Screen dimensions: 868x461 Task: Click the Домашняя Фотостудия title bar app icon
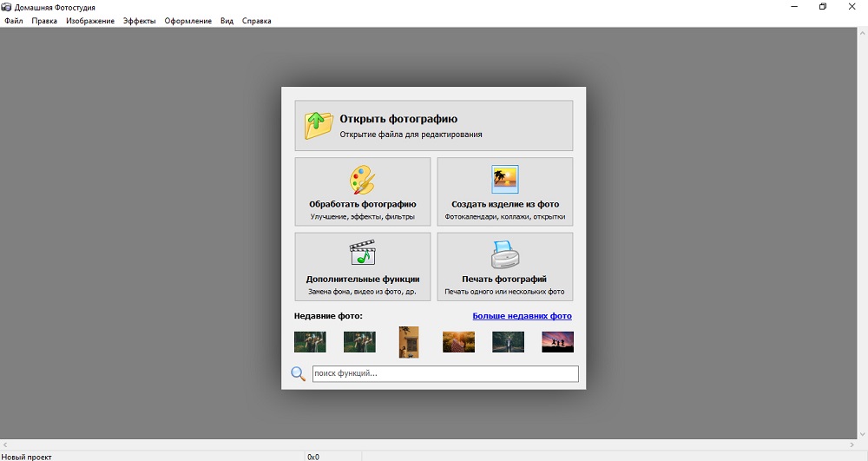coord(7,7)
